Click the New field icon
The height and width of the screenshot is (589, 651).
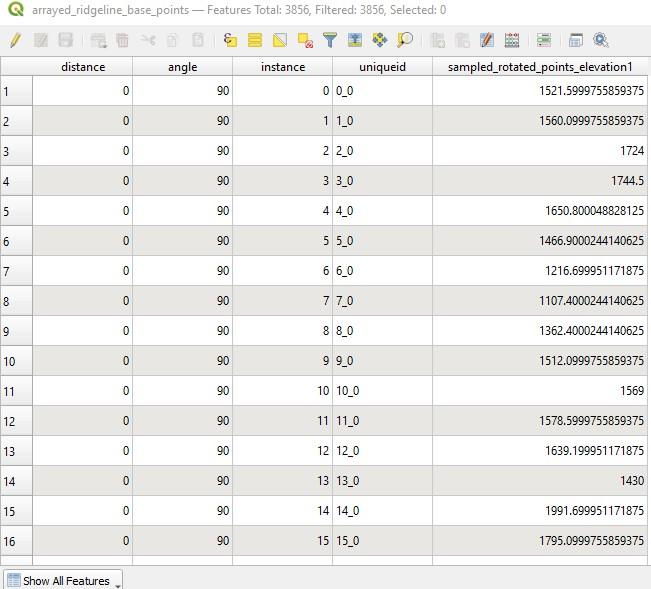coord(438,40)
